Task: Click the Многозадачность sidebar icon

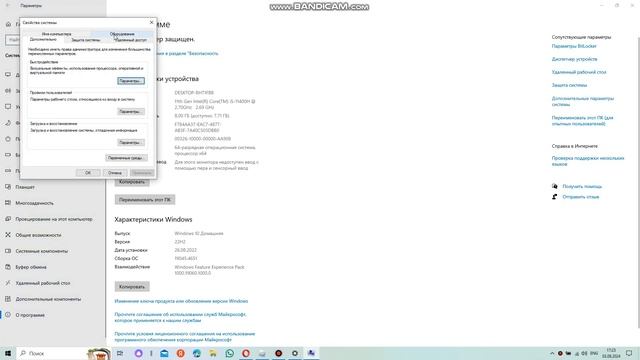Action: 8,203
